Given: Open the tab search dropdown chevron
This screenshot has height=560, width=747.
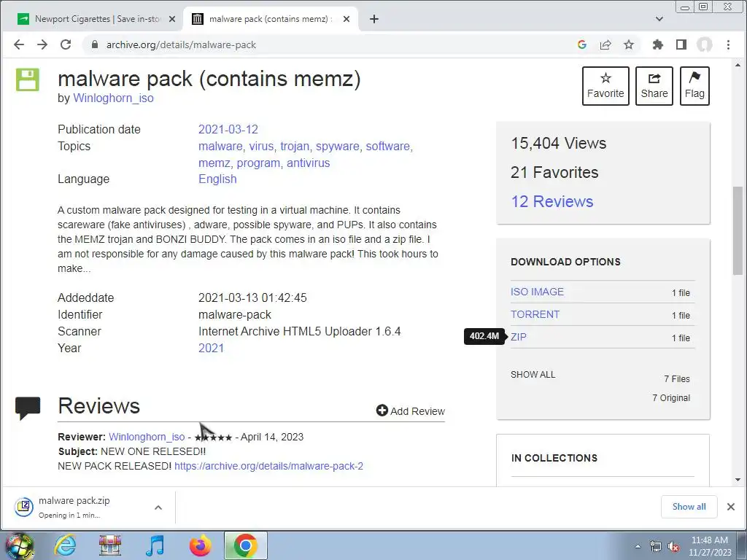Looking at the screenshot, I should point(659,19).
